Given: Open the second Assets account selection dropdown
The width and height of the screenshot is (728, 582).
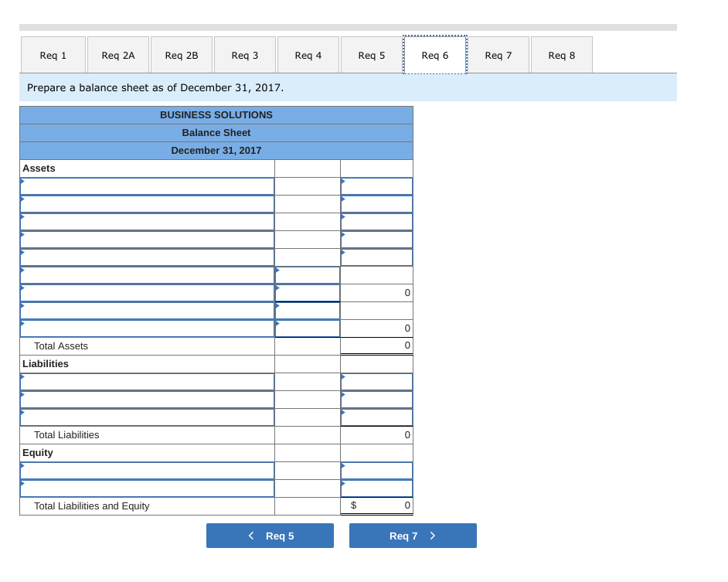Looking at the screenshot, I should click(x=147, y=203).
